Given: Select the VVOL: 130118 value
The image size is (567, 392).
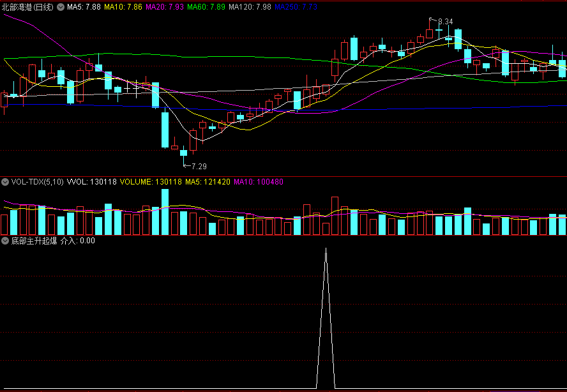Looking at the screenshot, I should click(x=92, y=182).
